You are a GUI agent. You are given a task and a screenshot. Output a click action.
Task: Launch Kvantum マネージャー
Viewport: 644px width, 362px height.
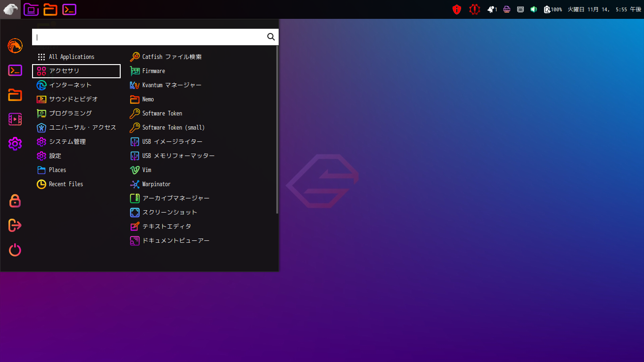[200, 85]
